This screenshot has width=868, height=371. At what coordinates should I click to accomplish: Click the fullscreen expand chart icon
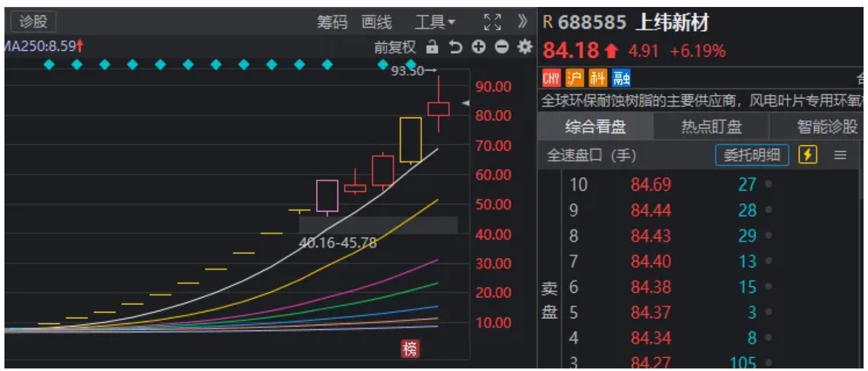tap(492, 22)
